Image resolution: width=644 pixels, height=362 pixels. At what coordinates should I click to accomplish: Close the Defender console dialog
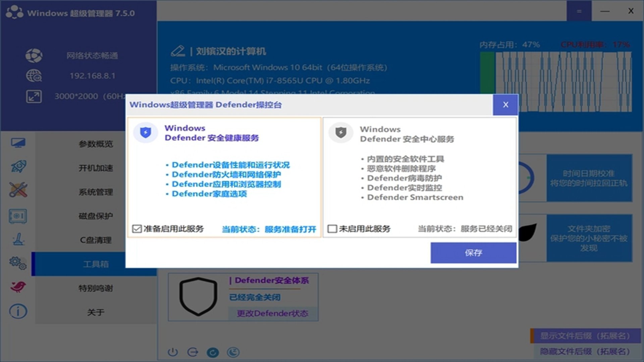tap(505, 105)
